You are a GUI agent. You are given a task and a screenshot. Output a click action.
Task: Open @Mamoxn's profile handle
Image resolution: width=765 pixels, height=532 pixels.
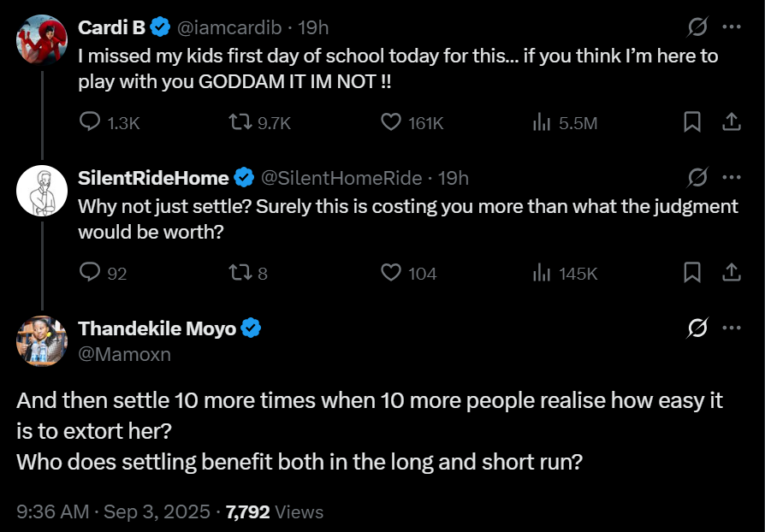(122, 353)
